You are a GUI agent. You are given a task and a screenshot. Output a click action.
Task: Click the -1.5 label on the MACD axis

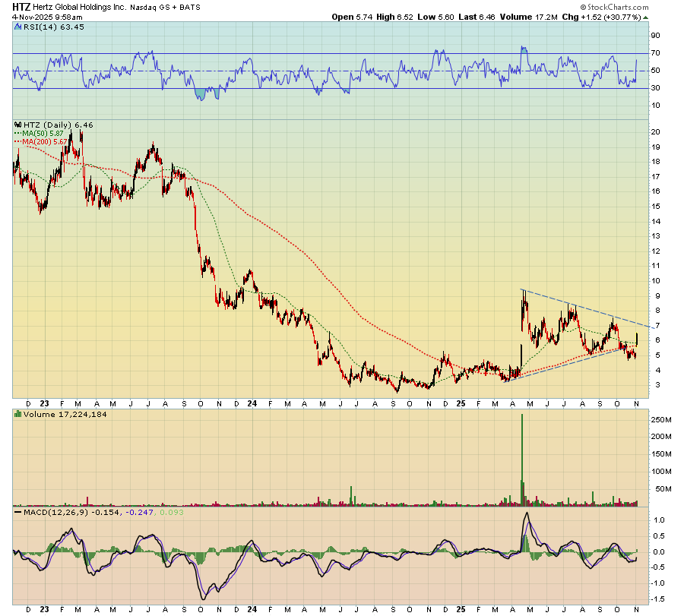658,599
